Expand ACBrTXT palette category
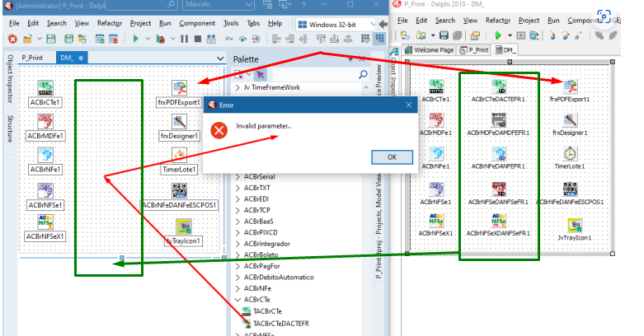This screenshot has height=336, width=644. click(x=237, y=188)
